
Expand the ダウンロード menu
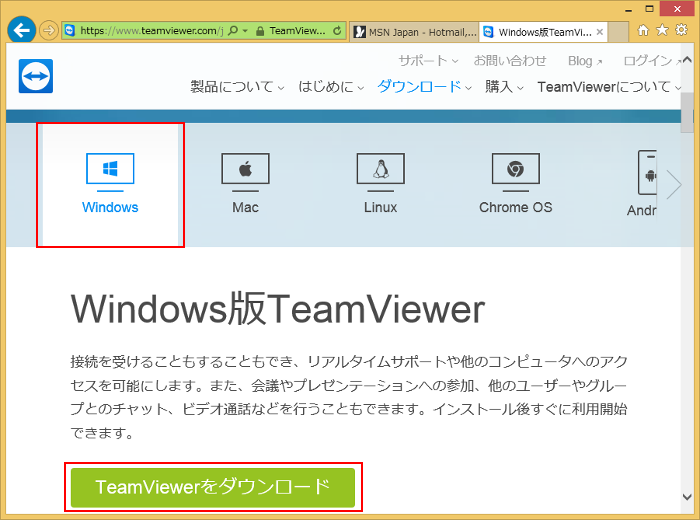424,87
